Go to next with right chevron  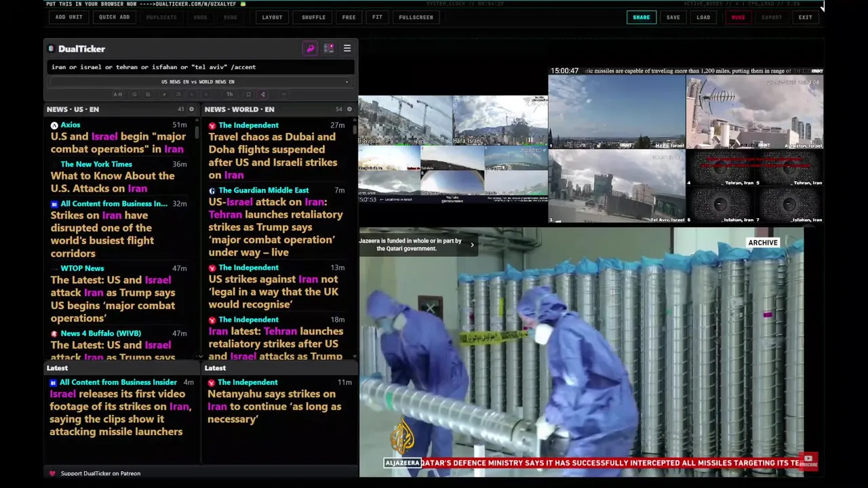[205, 94]
